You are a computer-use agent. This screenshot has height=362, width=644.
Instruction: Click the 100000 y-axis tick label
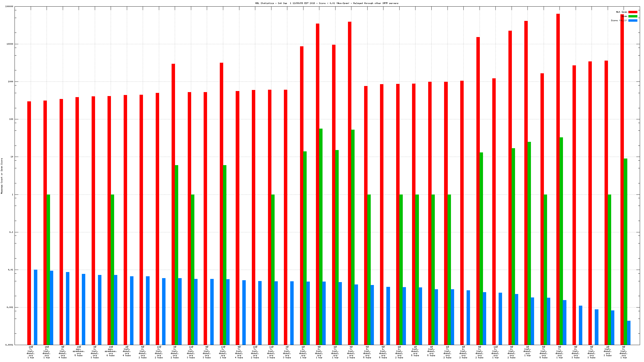pos(10,7)
